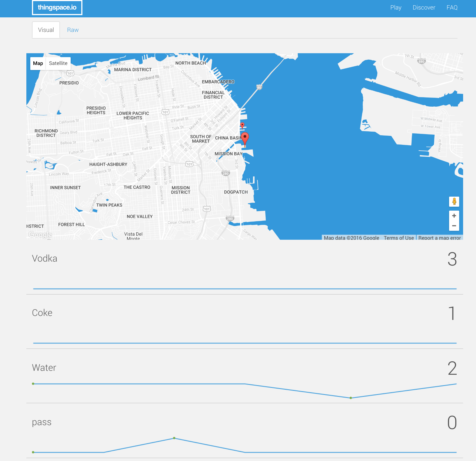Image resolution: width=476 pixels, height=461 pixels.
Task: Zoom in on the map
Action: coord(454,216)
